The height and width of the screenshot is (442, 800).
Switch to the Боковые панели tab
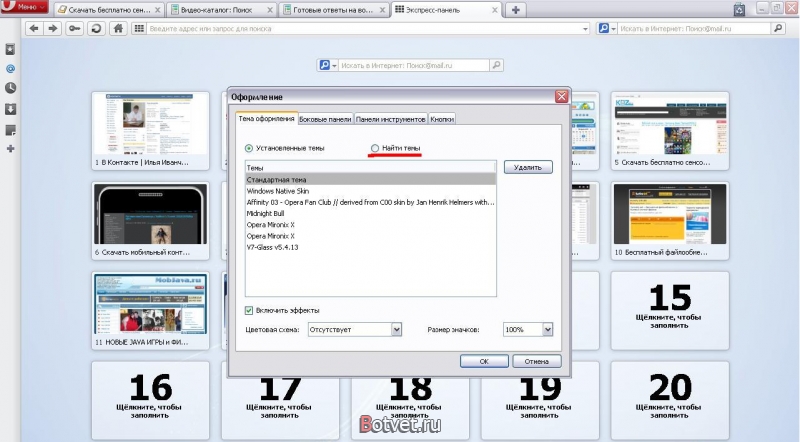[325, 119]
